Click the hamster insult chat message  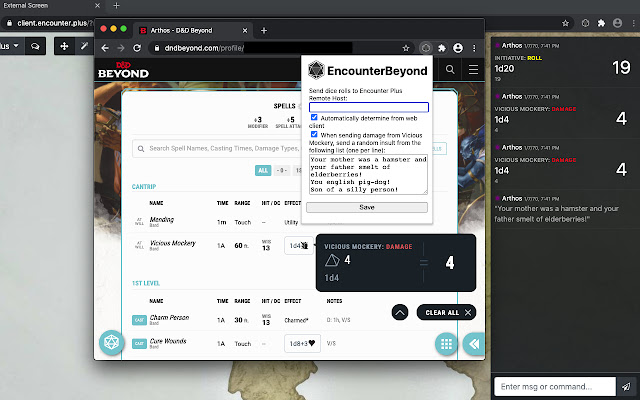coord(556,214)
